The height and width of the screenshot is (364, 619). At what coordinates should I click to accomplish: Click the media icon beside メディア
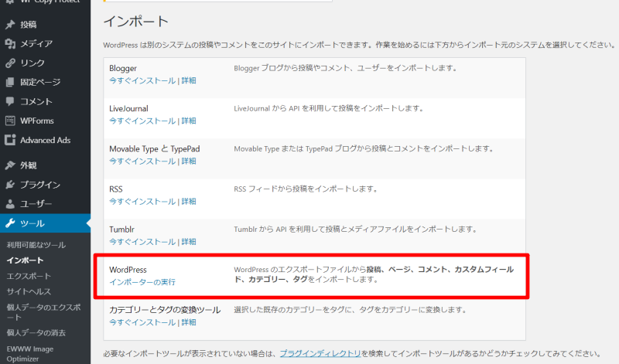click(10, 44)
